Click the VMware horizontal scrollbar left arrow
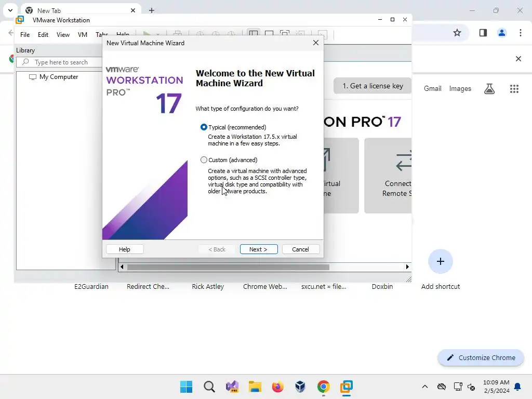Image resolution: width=532 pixels, height=399 pixels. click(x=122, y=267)
